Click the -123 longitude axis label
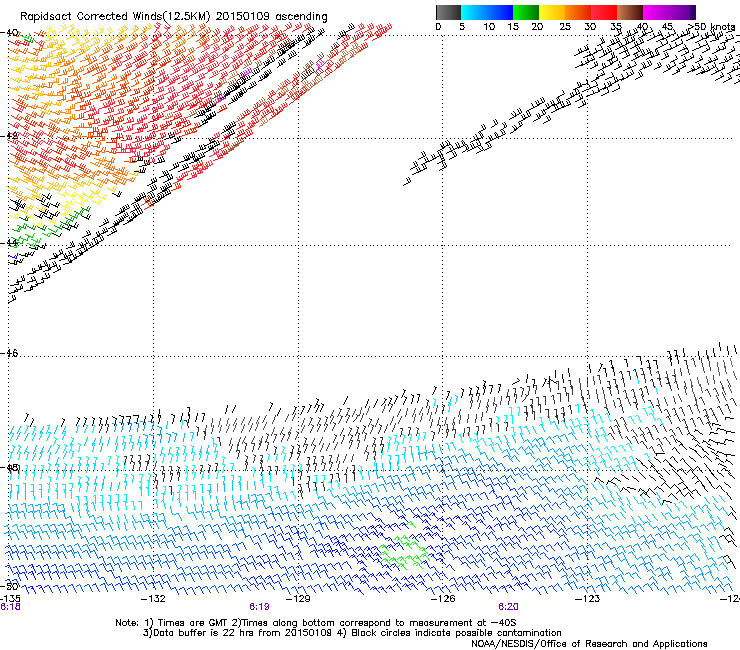 point(588,599)
